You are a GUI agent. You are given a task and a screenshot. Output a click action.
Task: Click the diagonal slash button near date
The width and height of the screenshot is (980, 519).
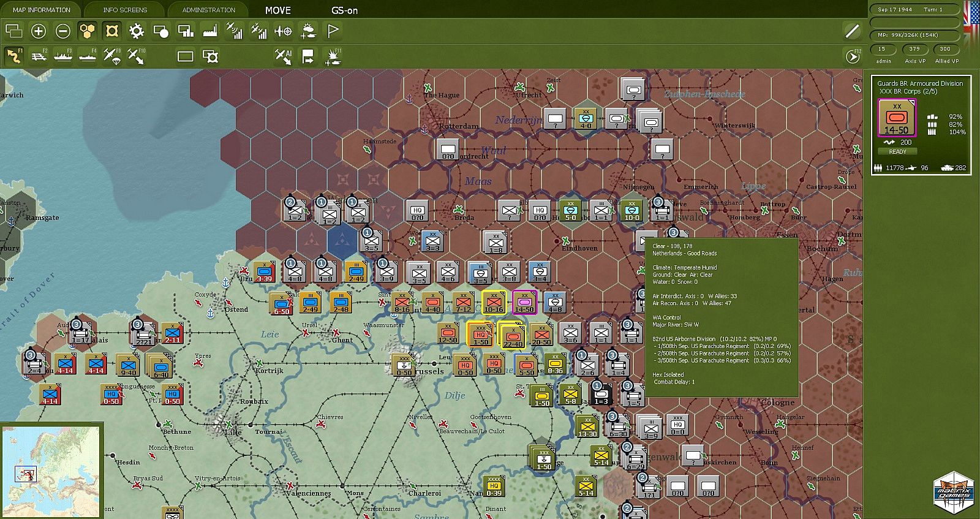pyautogui.click(x=852, y=31)
